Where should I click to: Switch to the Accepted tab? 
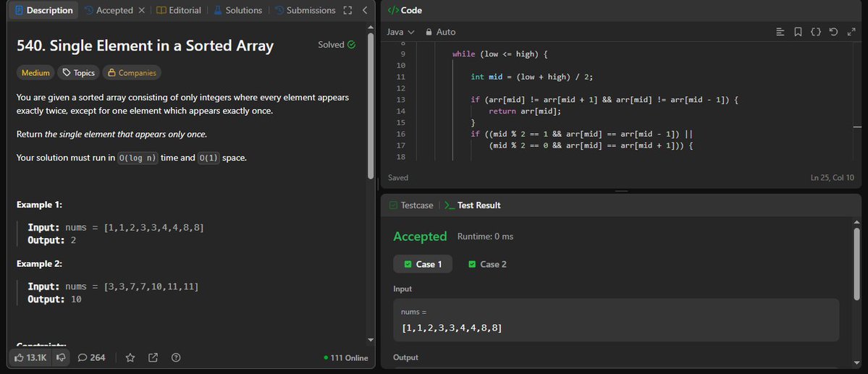109,10
